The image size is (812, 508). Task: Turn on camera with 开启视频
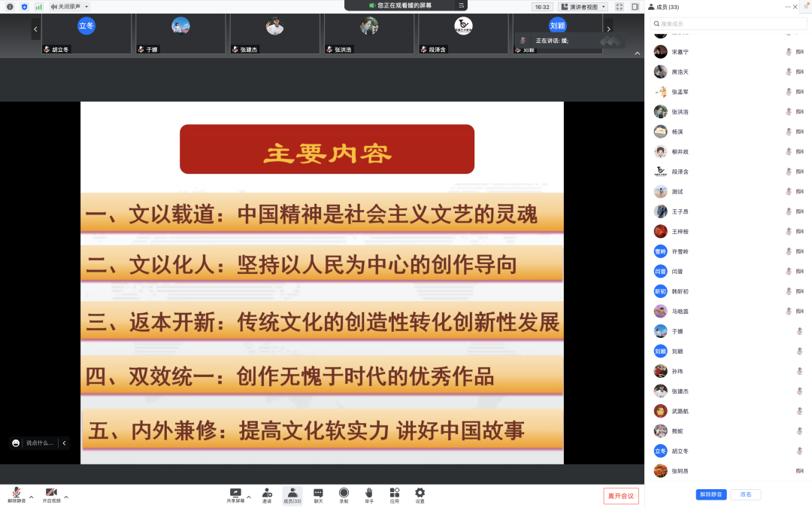tap(51, 493)
